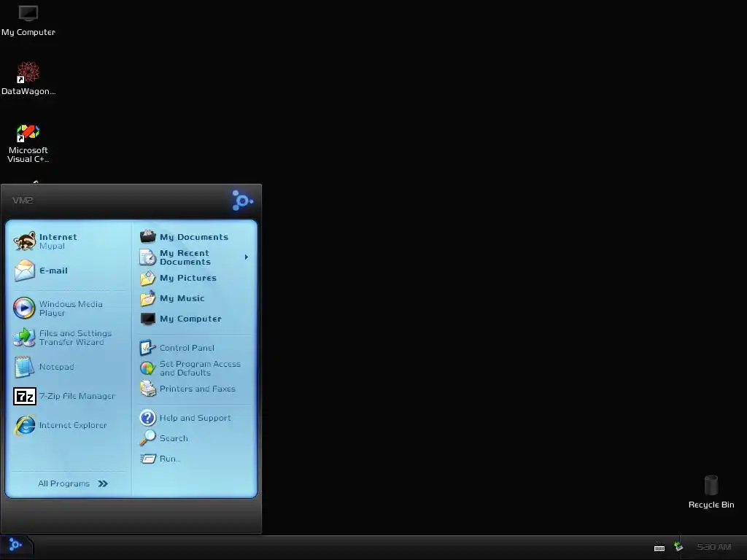Image resolution: width=747 pixels, height=560 pixels.
Task: Click the Search magnifier icon
Action: pyautogui.click(x=147, y=438)
